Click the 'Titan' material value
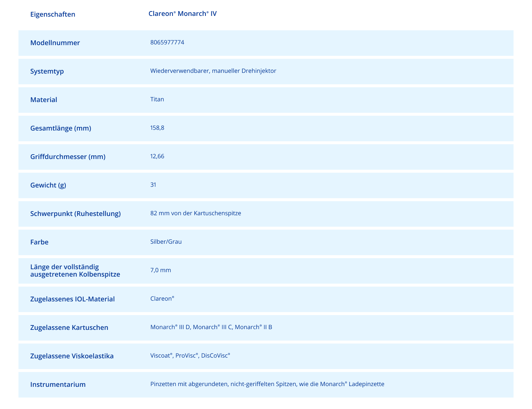The image size is (532, 409). (157, 99)
